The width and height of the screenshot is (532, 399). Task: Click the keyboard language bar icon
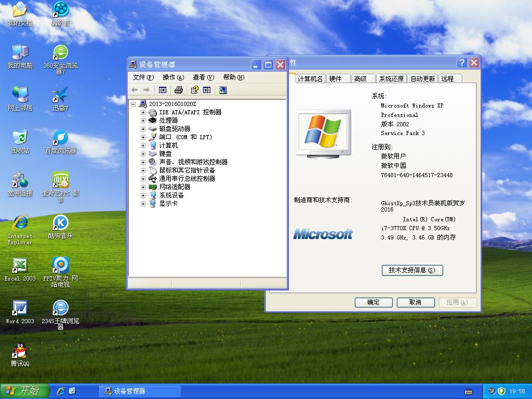pos(469,392)
